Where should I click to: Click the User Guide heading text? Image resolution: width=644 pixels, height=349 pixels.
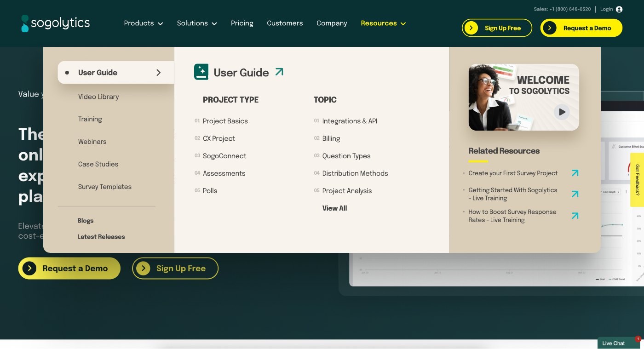pyautogui.click(x=241, y=73)
